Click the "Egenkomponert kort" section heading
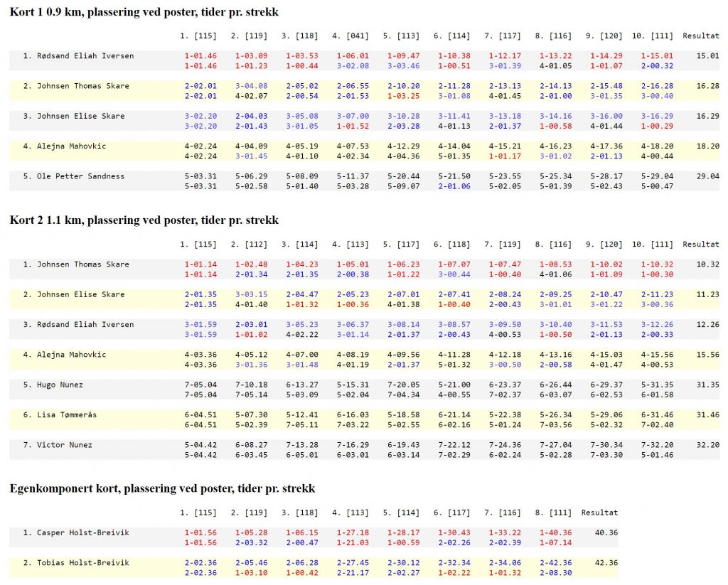 click(x=162, y=488)
